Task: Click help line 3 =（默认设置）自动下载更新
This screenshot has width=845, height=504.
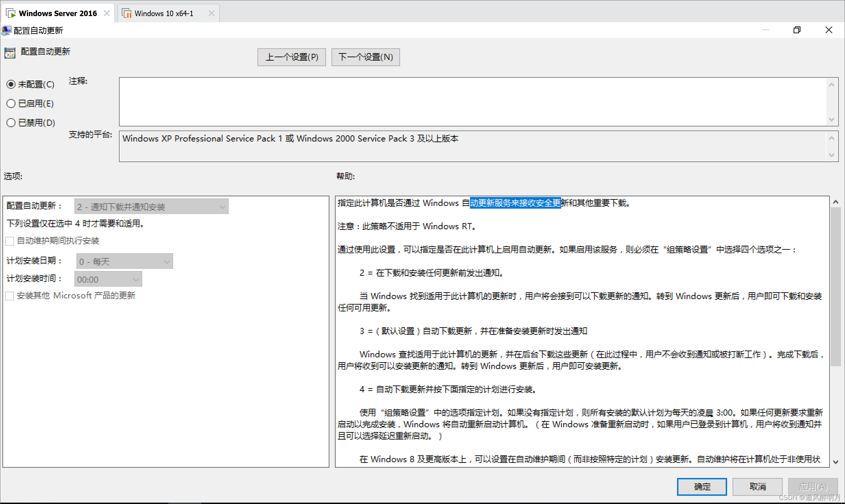Action: 473,331
